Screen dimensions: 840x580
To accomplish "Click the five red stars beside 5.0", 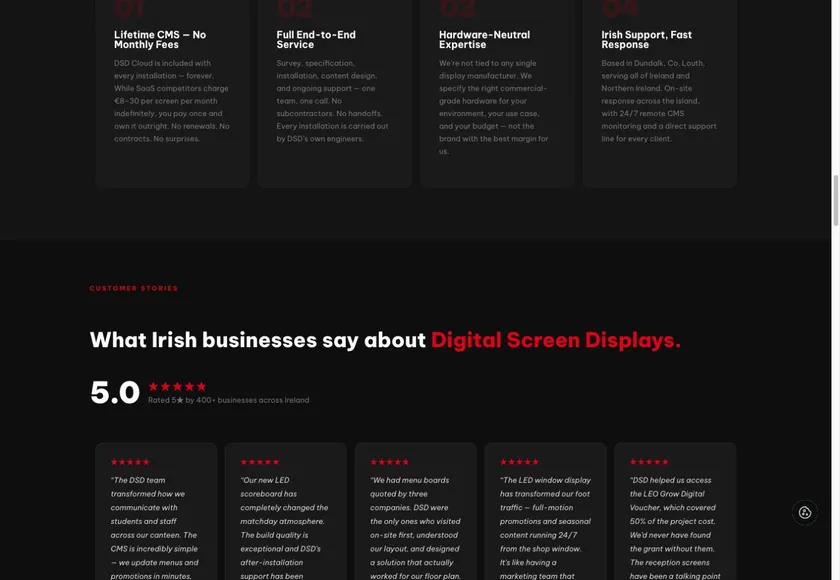I will pos(177,386).
